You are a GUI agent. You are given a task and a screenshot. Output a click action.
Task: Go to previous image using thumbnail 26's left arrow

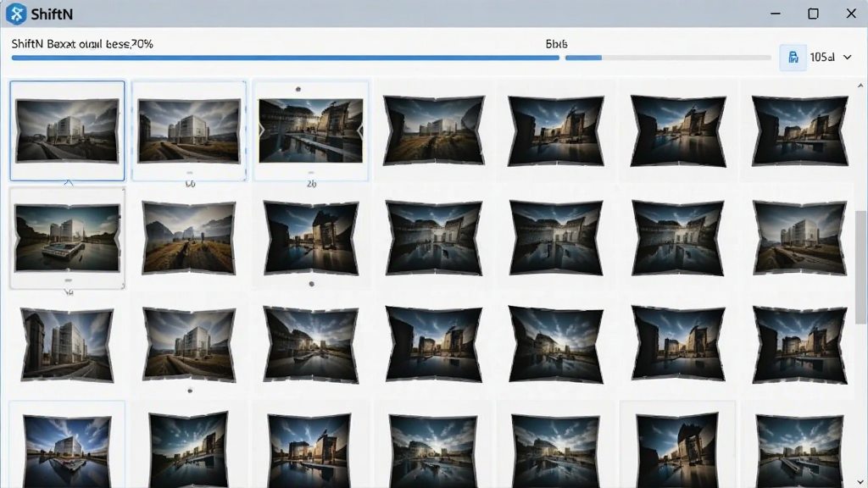pos(262,131)
